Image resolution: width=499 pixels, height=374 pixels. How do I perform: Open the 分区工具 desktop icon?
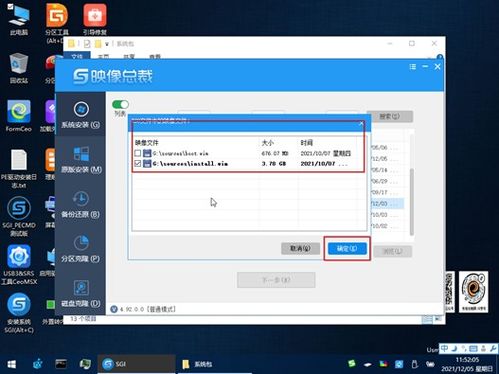pyautogui.click(x=57, y=23)
